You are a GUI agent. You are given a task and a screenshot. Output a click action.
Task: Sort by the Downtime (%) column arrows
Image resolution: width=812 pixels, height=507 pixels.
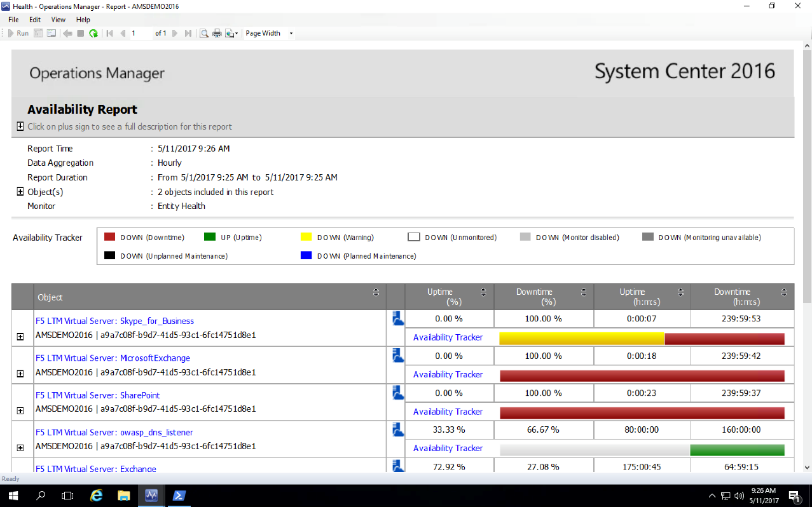tap(583, 292)
